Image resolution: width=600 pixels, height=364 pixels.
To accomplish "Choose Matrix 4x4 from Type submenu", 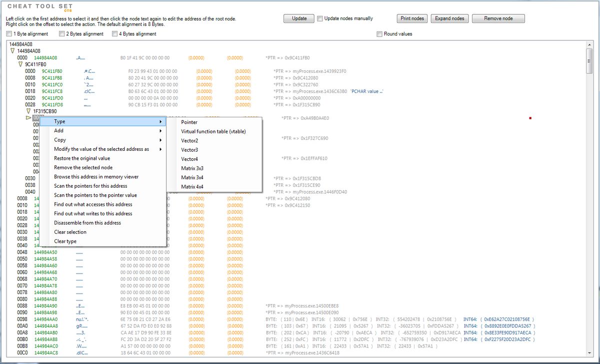I will [x=192, y=187].
